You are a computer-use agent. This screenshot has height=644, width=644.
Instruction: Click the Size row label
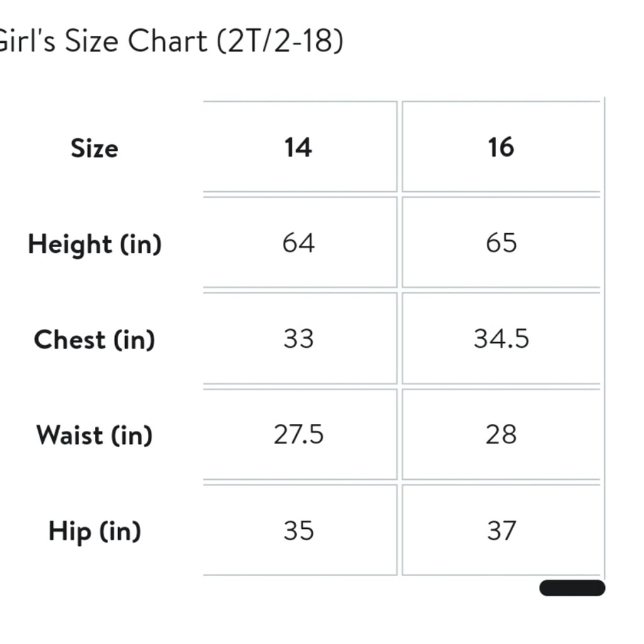click(x=94, y=149)
